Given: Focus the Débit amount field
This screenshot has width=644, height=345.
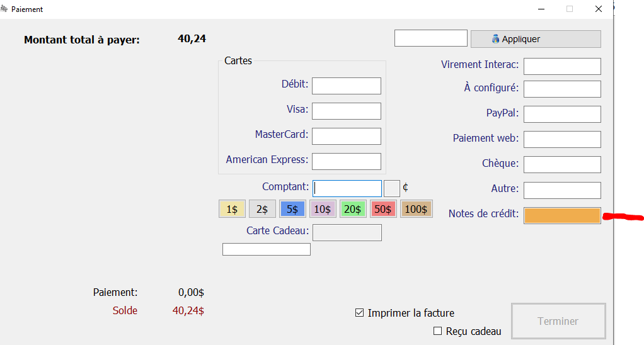Looking at the screenshot, I should coord(346,86).
